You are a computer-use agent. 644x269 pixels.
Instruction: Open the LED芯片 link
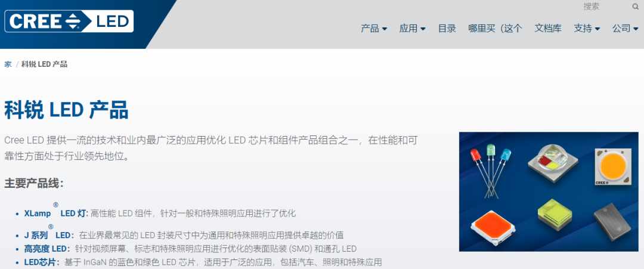point(42,262)
